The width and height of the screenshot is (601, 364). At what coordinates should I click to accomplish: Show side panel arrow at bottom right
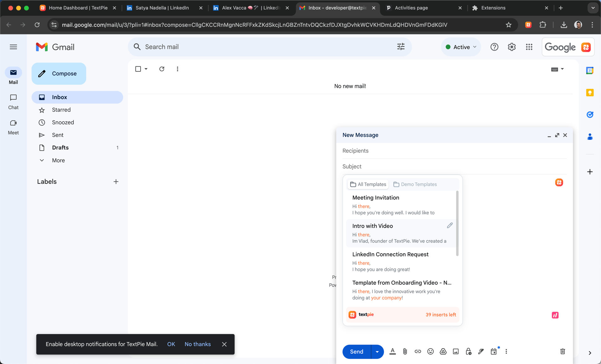tap(590, 353)
